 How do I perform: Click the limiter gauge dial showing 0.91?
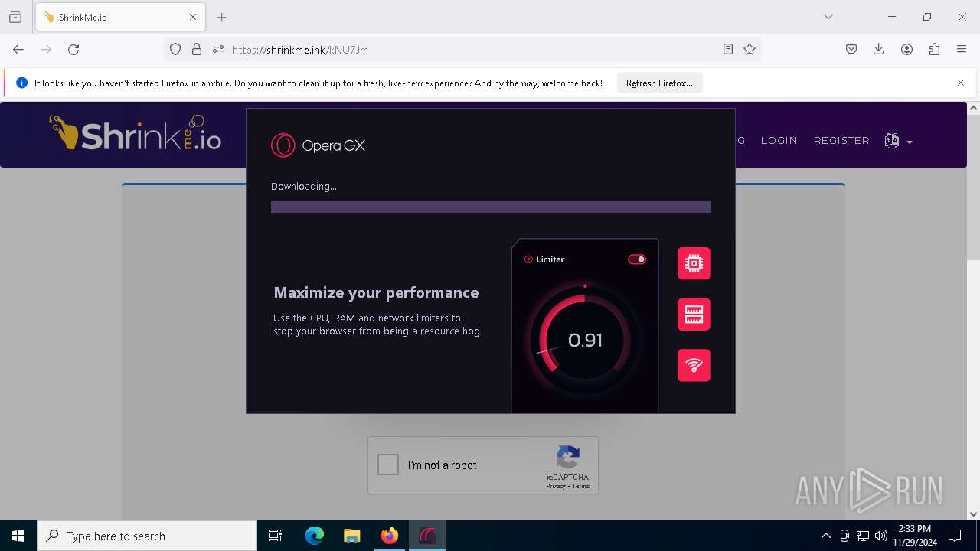pyautogui.click(x=585, y=340)
